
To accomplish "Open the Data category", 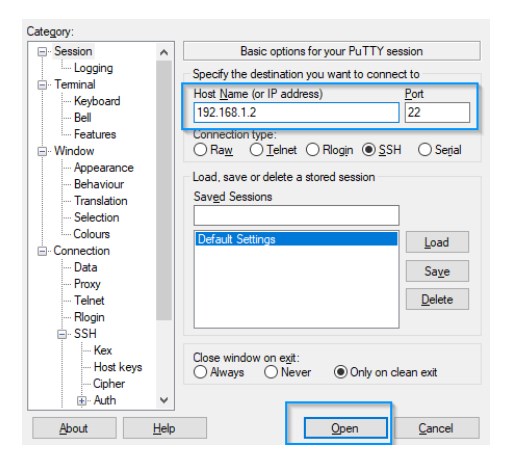I will (x=86, y=267).
